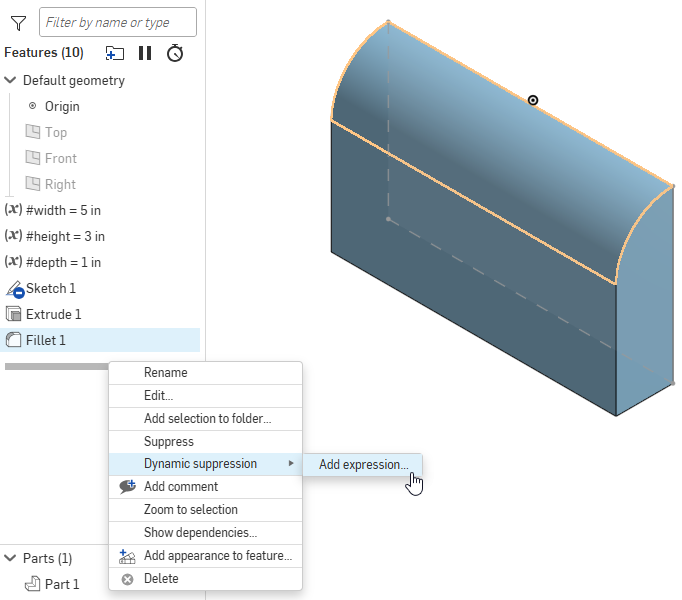Collapse the Default geometry group

click(x=11, y=80)
